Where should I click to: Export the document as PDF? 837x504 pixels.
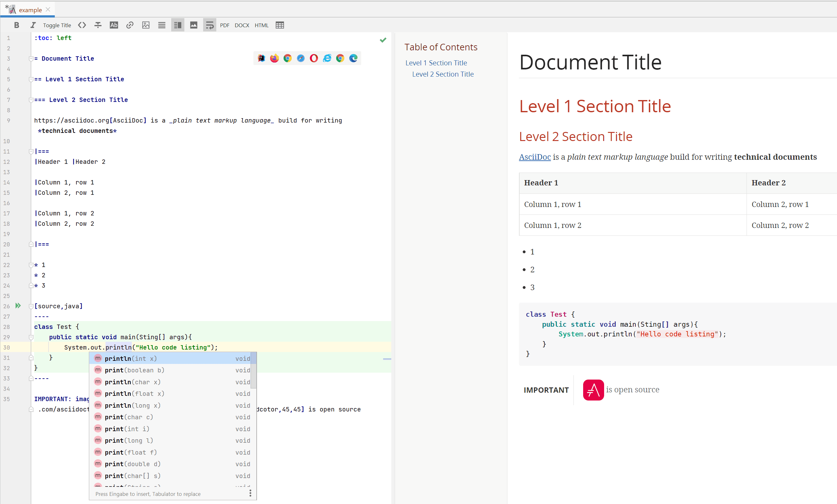pos(224,25)
